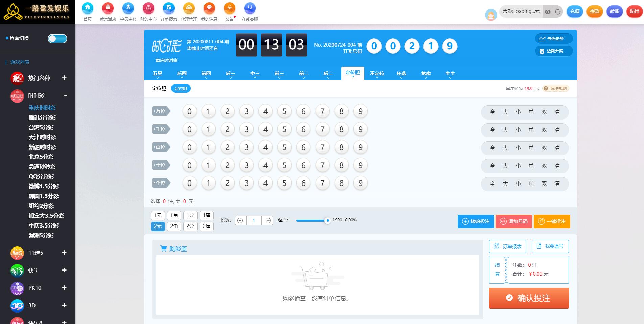The width and height of the screenshot is (644, 324).
Task: Select the 2厘 unit option
Action: 207,226
